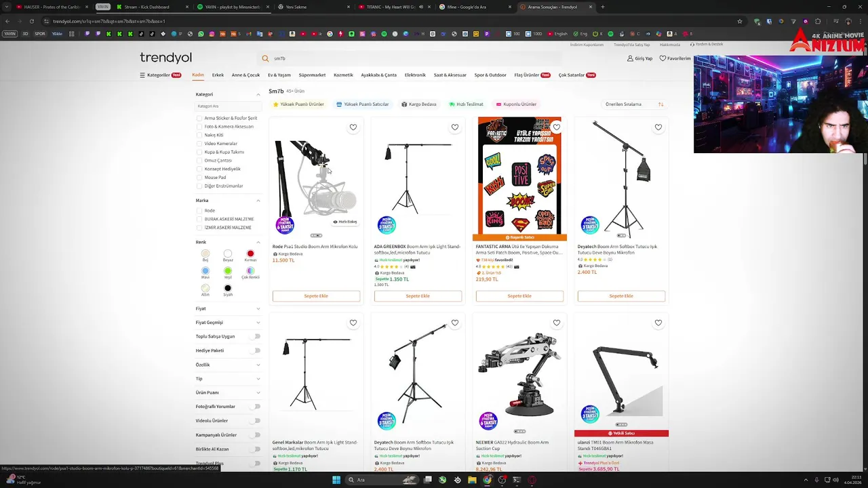Check the Video Kameralar category
The width and height of the screenshot is (868, 488).
199,144
